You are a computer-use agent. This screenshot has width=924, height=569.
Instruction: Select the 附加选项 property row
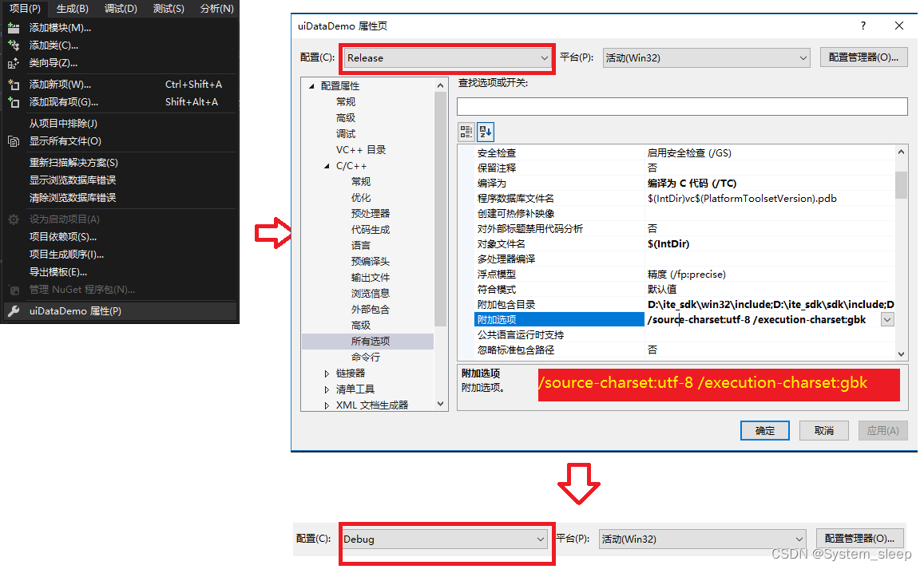684,319
